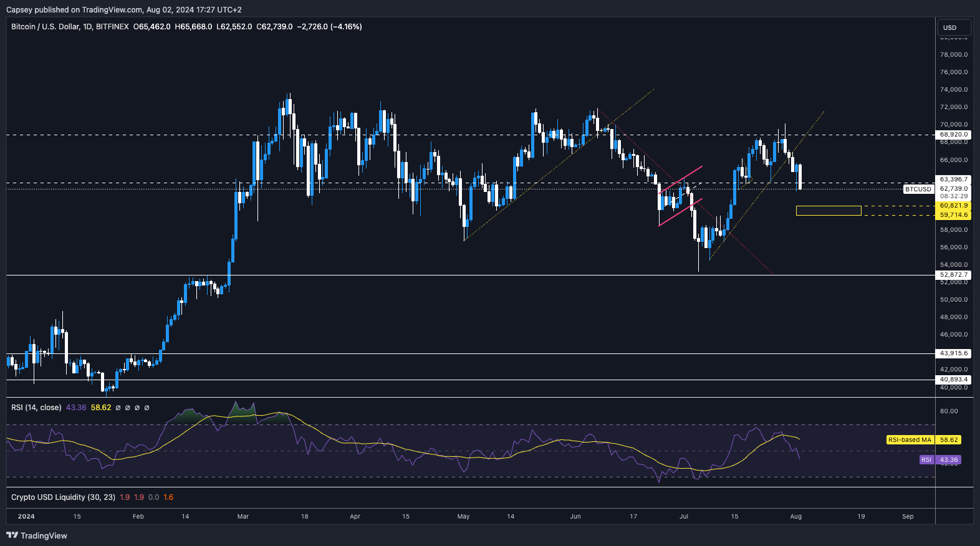Click the change value −2,726.0 (−4.16%)

(329, 27)
